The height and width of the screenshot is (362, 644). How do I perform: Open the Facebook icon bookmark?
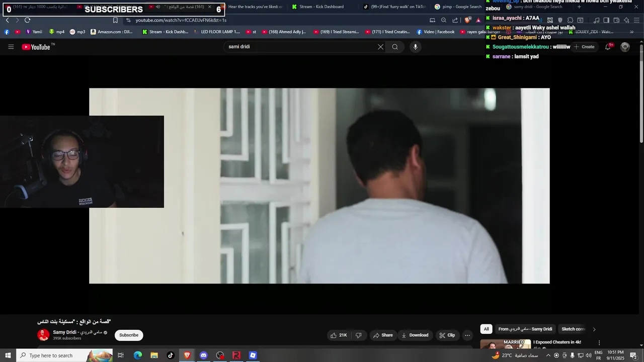(x=7, y=32)
